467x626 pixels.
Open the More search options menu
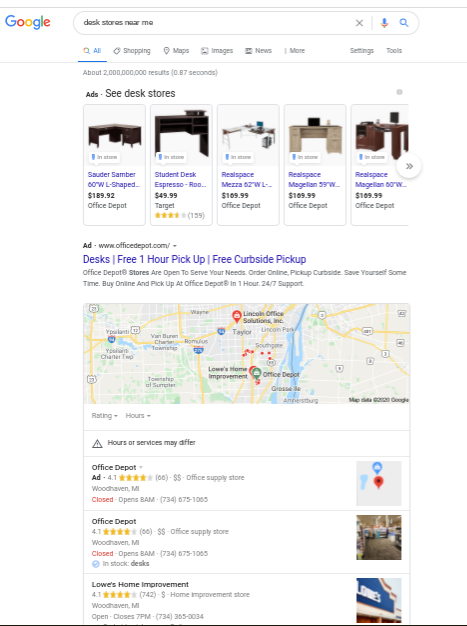click(x=295, y=51)
